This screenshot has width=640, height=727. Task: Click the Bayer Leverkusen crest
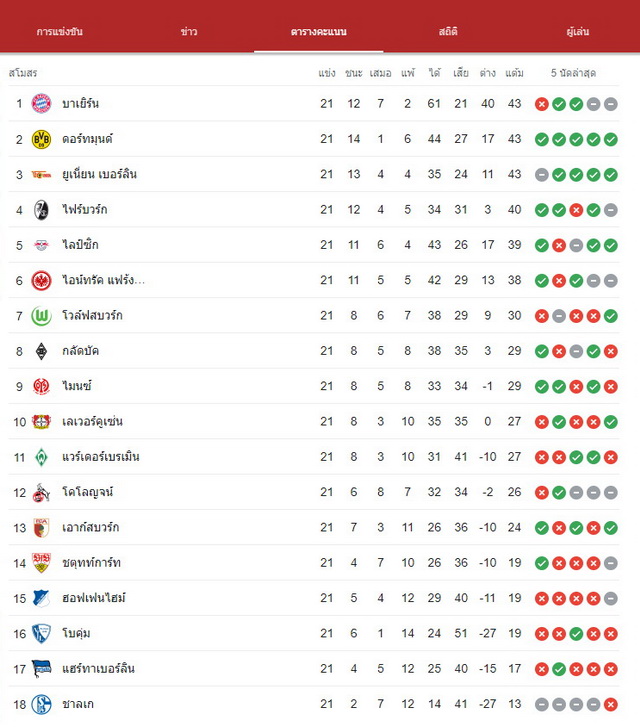pos(41,421)
